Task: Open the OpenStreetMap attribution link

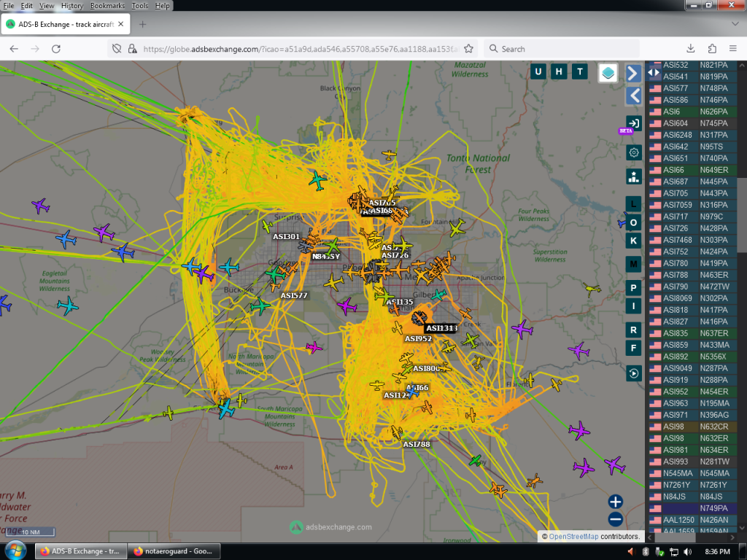Action: pyautogui.click(x=573, y=537)
